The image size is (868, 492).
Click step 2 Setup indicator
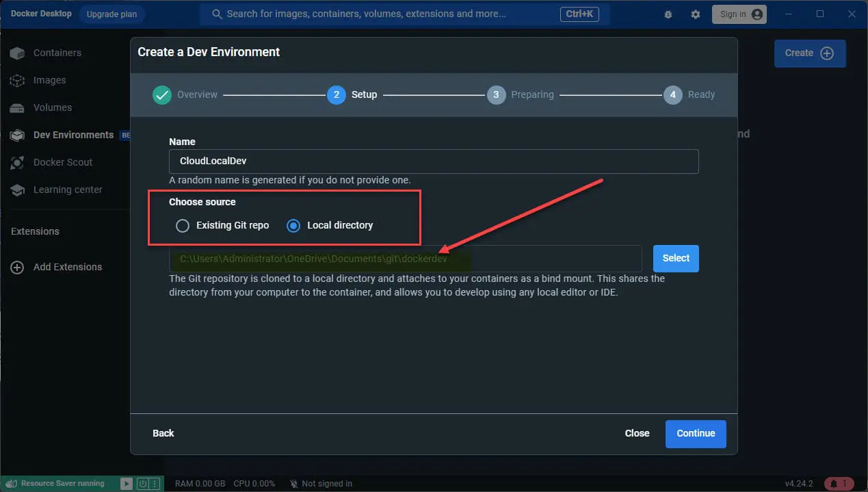(x=336, y=94)
